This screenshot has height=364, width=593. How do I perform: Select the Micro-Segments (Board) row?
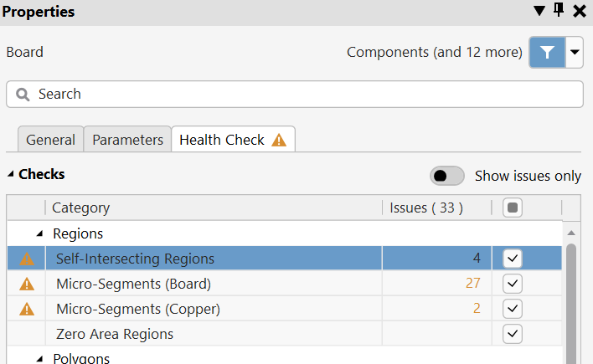(x=209, y=284)
